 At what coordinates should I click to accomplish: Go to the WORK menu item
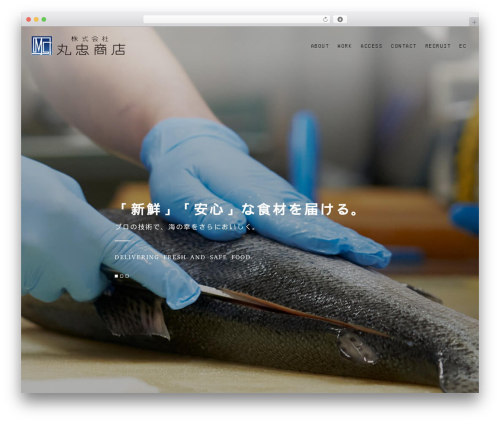[344, 46]
